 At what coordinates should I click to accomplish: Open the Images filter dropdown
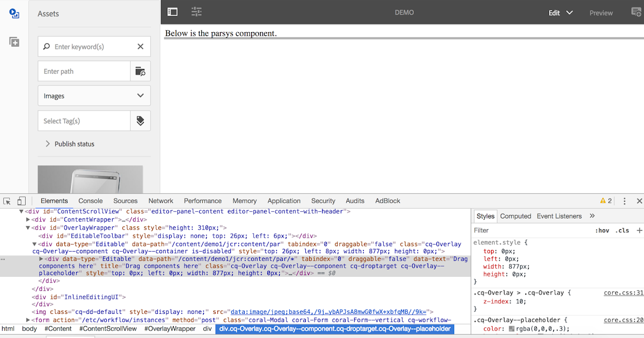click(94, 95)
